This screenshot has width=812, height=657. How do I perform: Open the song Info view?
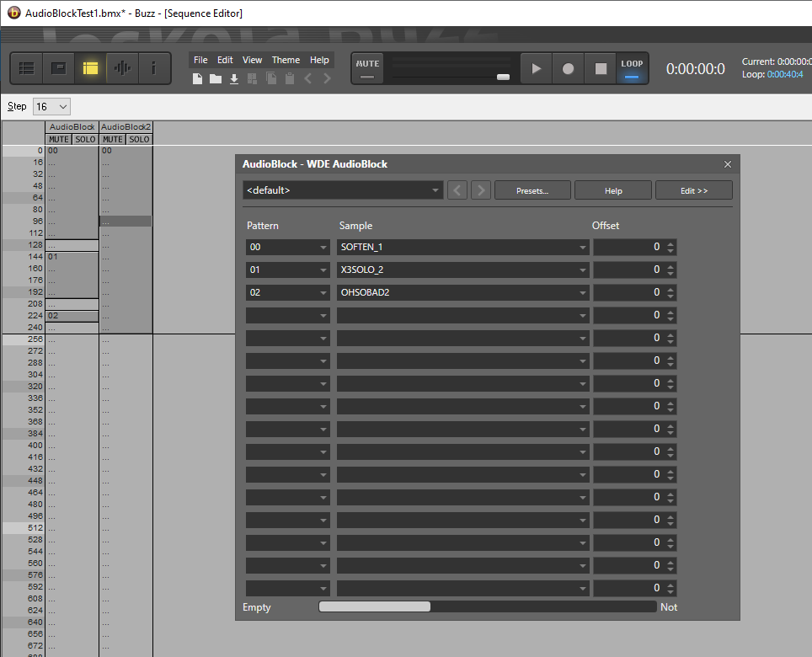pos(154,67)
